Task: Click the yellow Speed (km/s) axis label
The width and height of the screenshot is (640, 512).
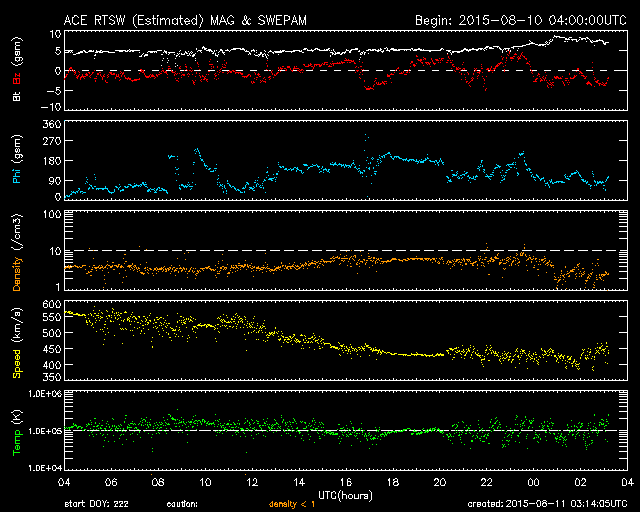Action: (17, 343)
